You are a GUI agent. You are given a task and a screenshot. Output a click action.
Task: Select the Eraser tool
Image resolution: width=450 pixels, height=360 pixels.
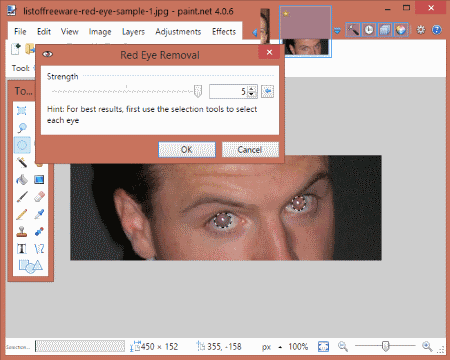tap(39, 197)
